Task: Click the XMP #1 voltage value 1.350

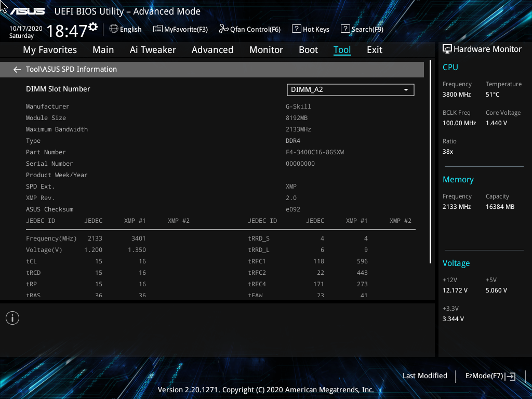Action: point(137,250)
